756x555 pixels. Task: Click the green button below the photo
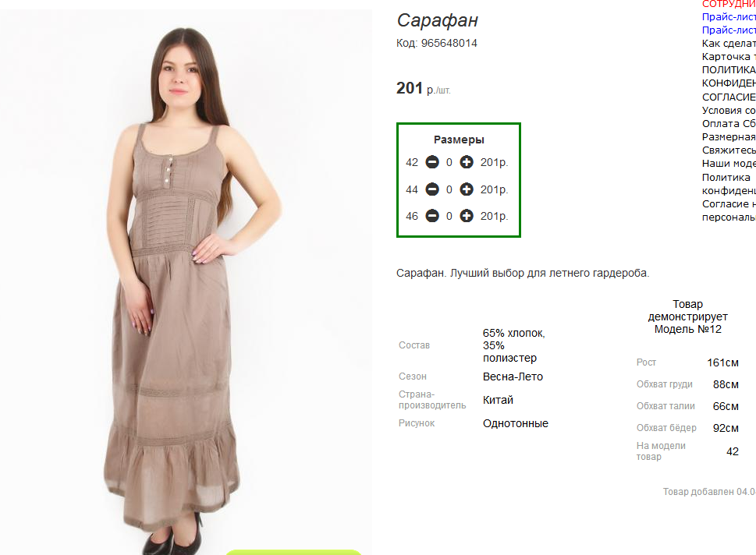click(x=293, y=552)
